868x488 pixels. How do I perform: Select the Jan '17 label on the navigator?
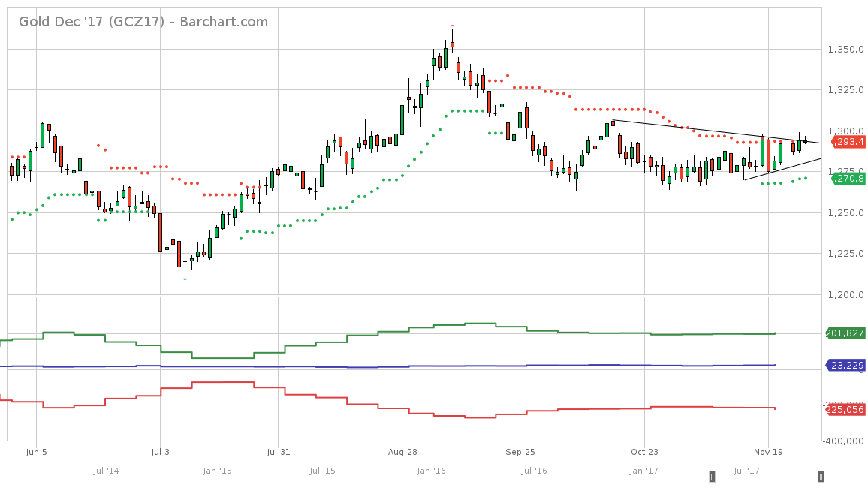pyautogui.click(x=642, y=470)
